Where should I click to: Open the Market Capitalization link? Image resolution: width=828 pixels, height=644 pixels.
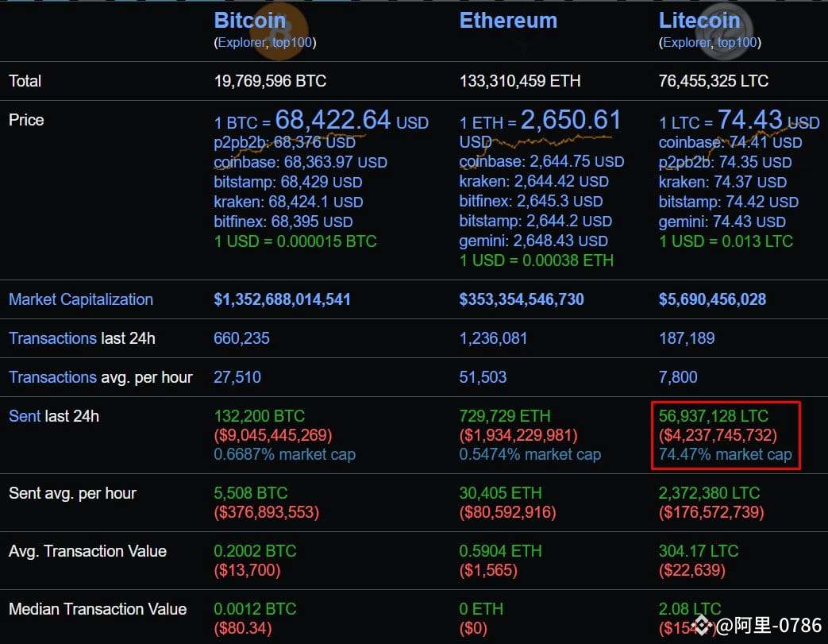81,299
